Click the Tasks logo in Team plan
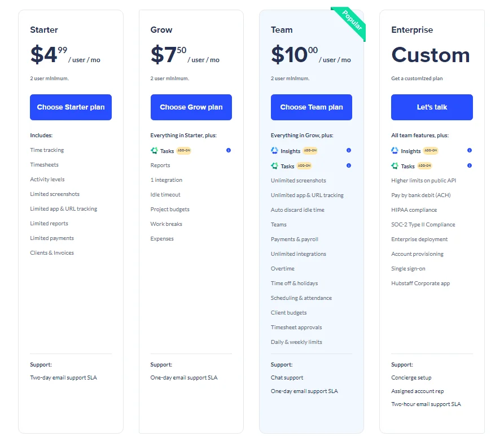Viewport: 504px width, 445px height. coord(274,166)
